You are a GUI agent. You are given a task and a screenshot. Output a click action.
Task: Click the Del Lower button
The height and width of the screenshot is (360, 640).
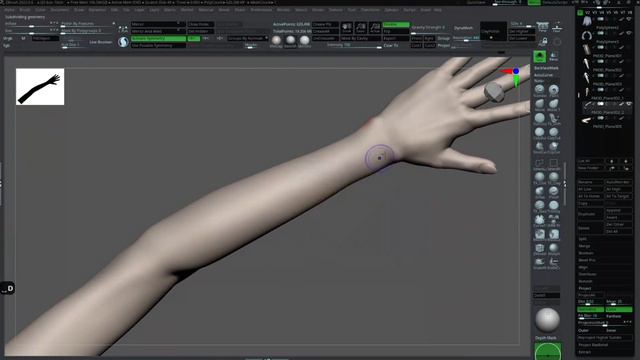click(521, 38)
